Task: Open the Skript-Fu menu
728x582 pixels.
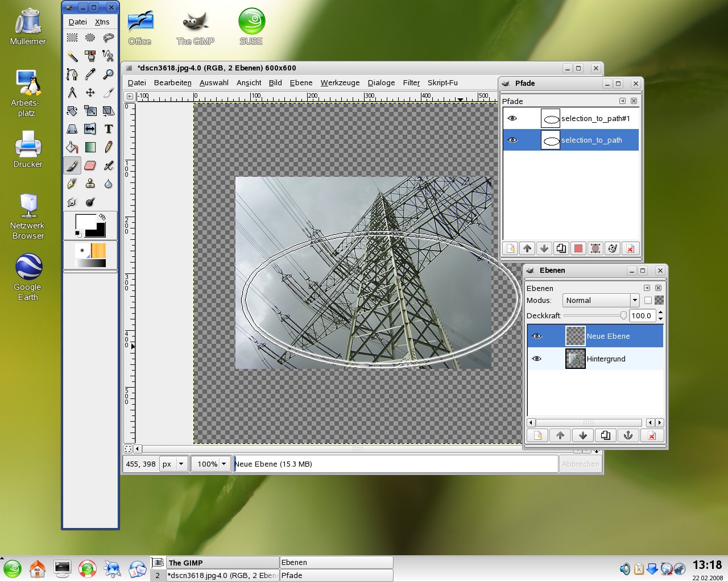Action: 442,82
